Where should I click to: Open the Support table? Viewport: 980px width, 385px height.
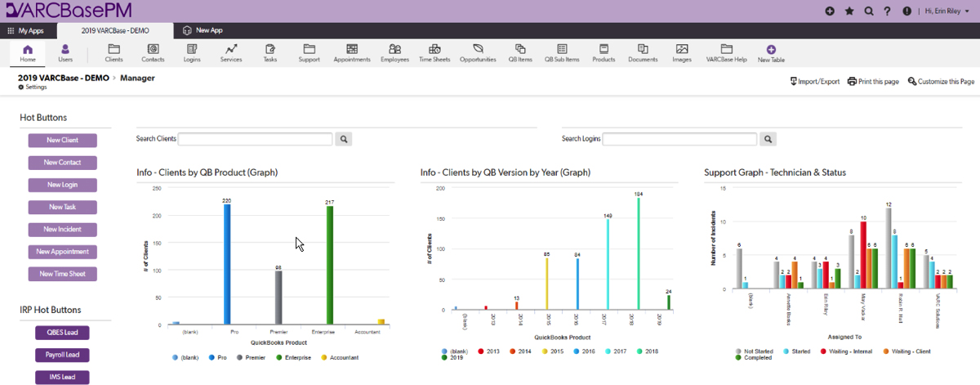coord(309,53)
